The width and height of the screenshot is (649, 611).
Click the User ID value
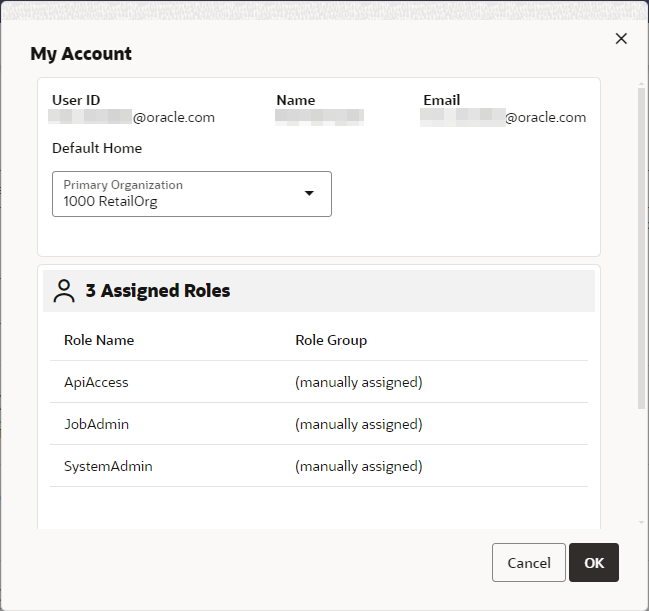pyautogui.click(x=133, y=117)
